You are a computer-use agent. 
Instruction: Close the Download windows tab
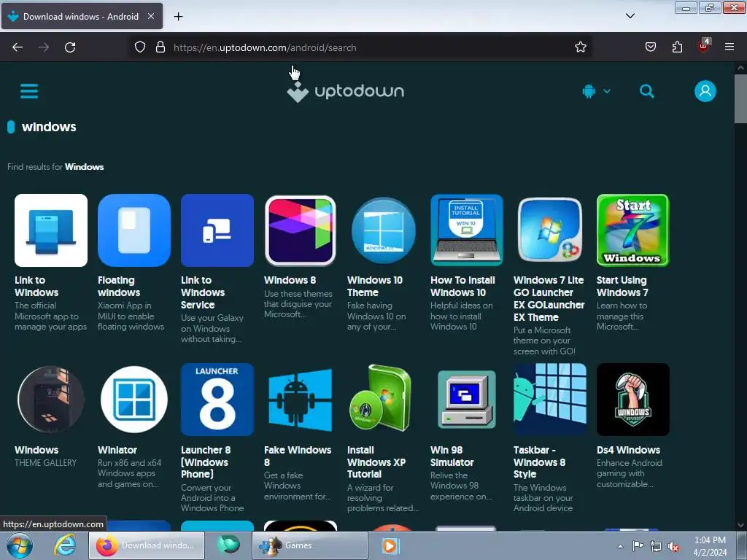pyautogui.click(x=150, y=16)
